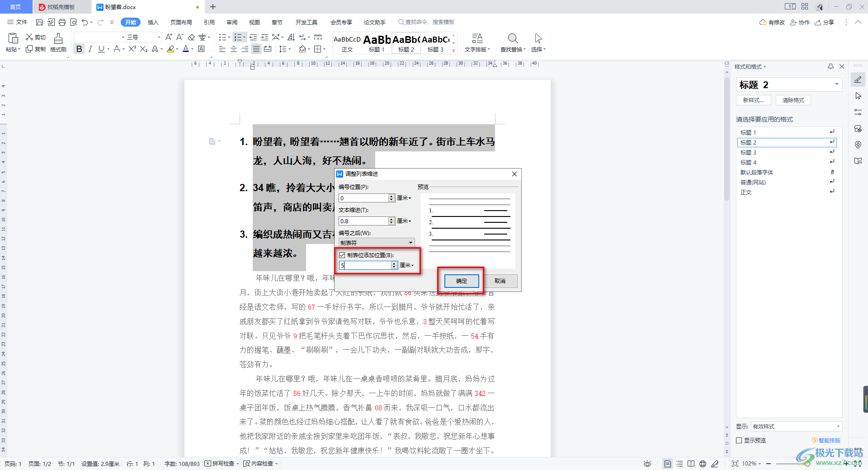This screenshot has height=470, width=868.
Task: Toggle the tab stop position checkbox
Action: coord(342,255)
